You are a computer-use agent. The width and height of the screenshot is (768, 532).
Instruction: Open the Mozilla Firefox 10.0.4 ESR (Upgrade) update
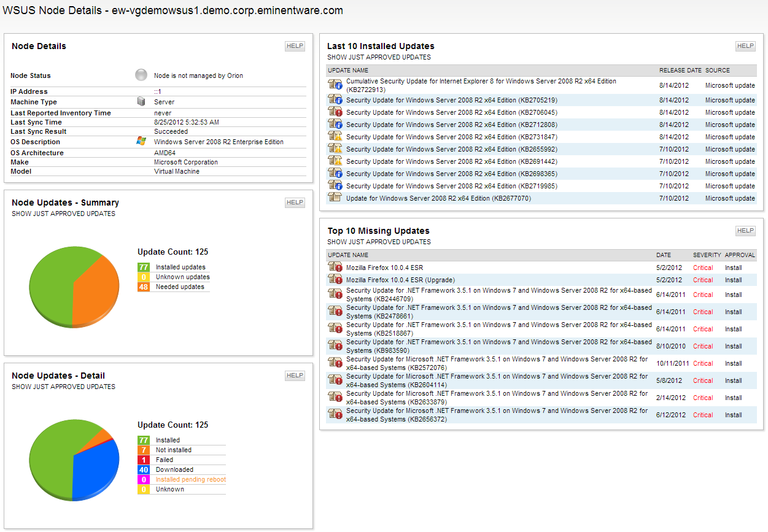tap(400, 280)
